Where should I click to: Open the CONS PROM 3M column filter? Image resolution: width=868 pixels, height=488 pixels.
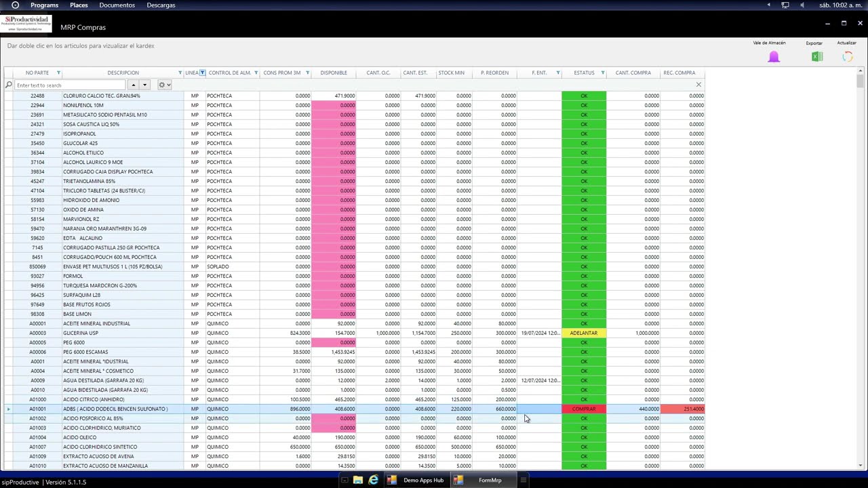pyautogui.click(x=307, y=73)
